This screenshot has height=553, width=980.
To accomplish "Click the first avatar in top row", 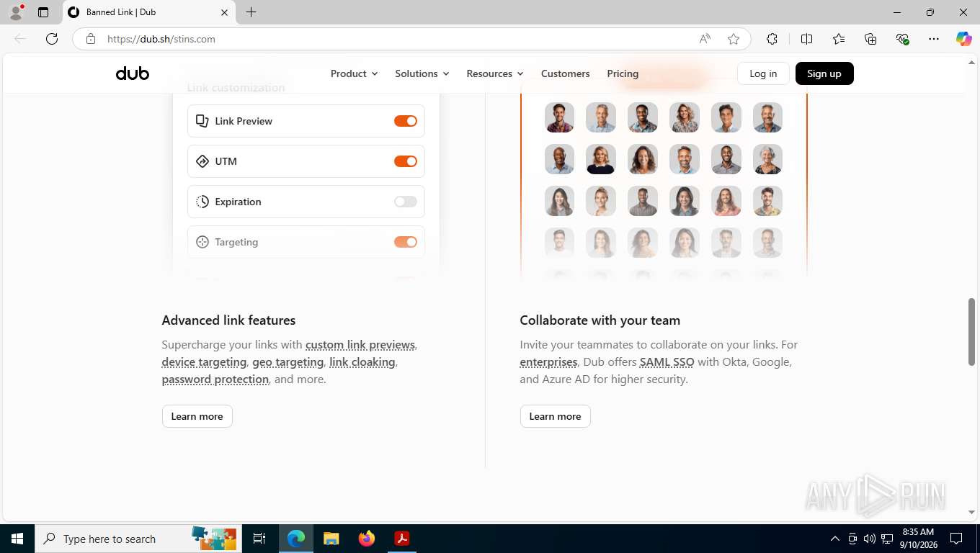I will [559, 117].
